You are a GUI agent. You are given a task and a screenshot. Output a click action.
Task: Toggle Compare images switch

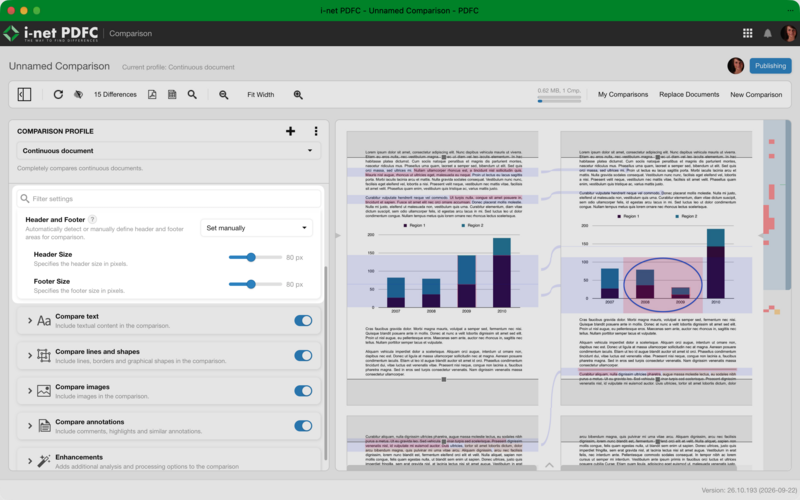tap(303, 391)
